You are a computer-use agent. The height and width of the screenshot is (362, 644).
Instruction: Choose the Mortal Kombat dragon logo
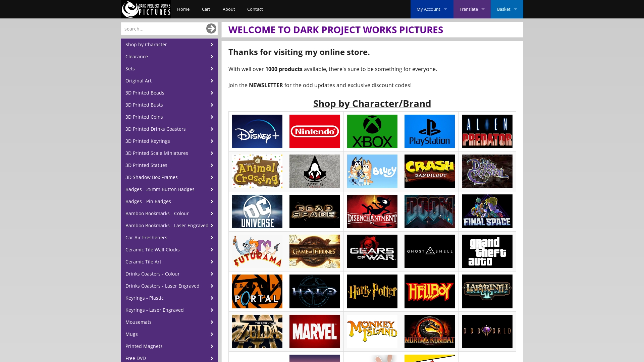pos(429,331)
